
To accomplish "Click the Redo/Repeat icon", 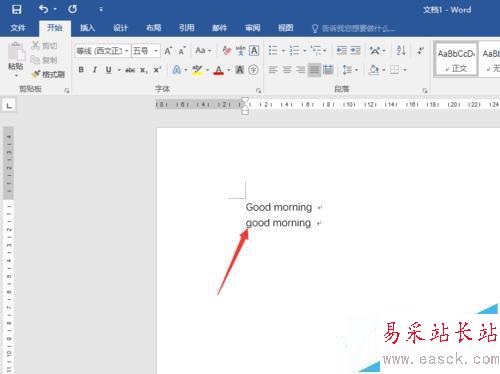I will (72, 9).
